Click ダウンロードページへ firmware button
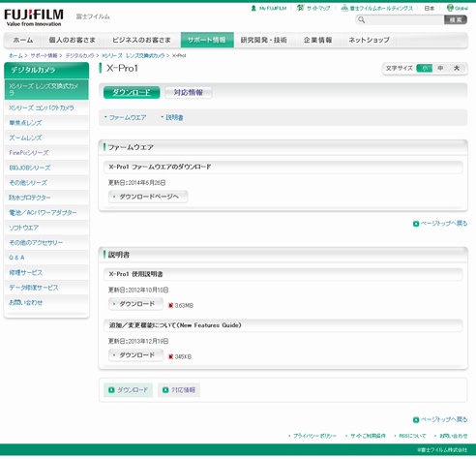476x459 pixels. pos(148,197)
